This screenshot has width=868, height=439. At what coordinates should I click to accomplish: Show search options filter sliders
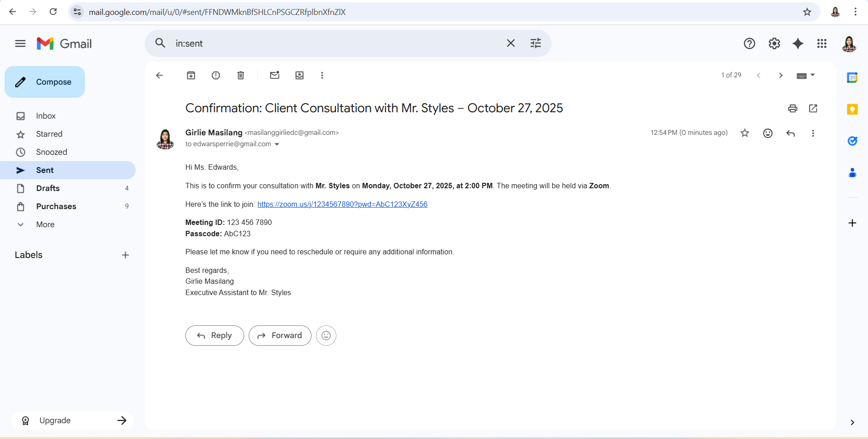(535, 43)
